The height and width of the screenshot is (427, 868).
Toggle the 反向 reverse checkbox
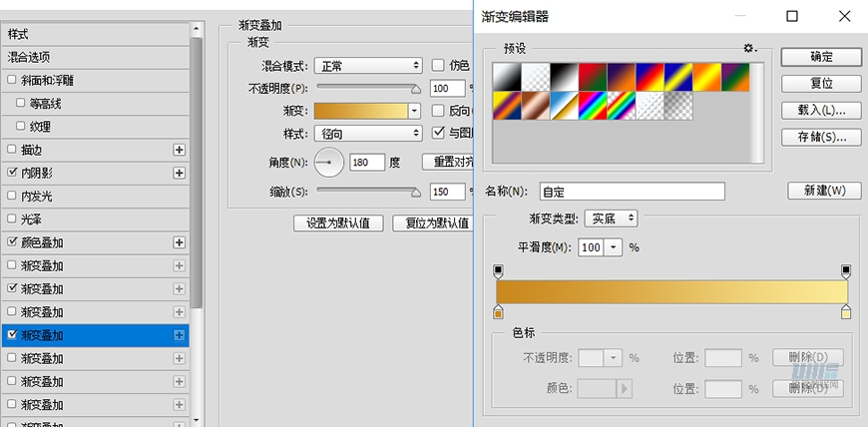[x=438, y=110]
